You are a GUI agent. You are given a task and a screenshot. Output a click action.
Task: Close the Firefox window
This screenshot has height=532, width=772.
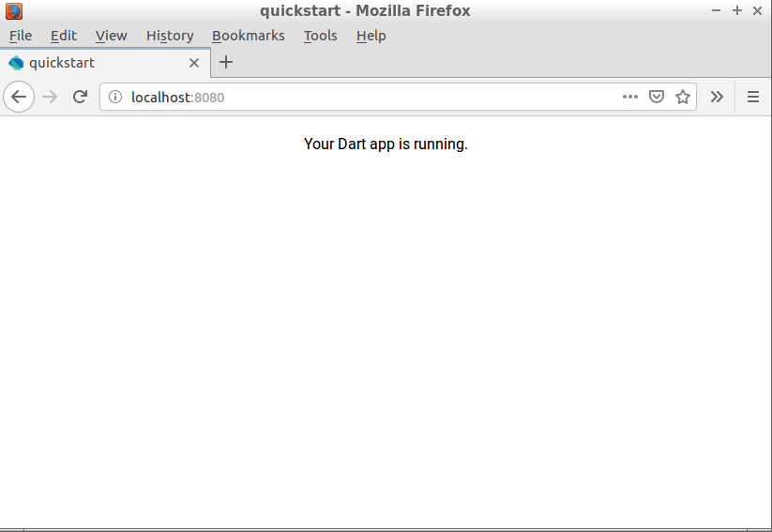click(x=757, y=10)
